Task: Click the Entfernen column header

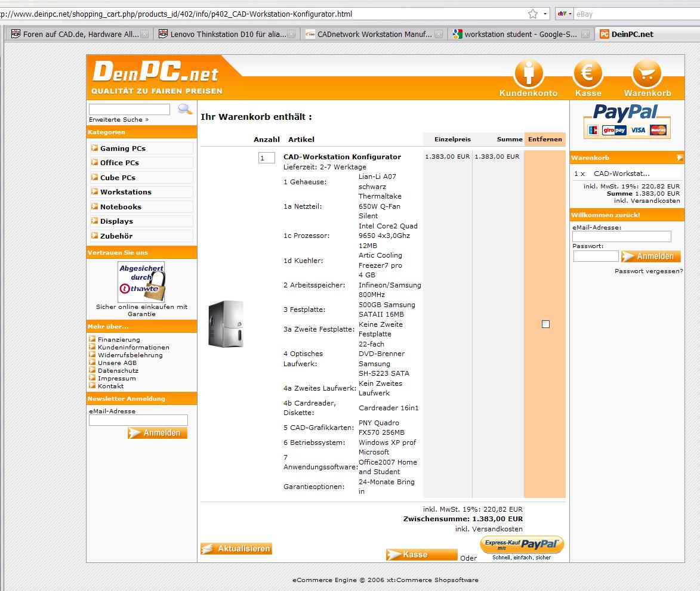Action: [545, 139]
